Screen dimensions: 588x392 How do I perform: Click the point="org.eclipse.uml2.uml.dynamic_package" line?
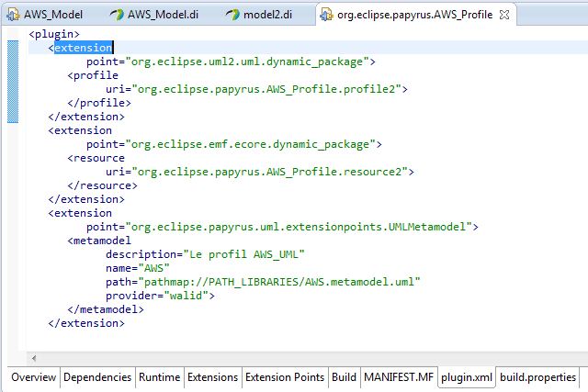[x=231, y=62]
